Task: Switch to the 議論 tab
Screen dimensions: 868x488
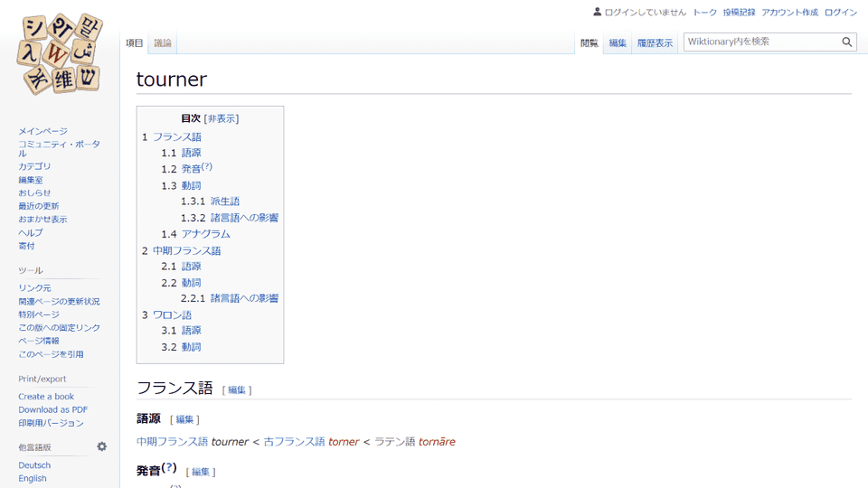Action: (x=163, y=43)
